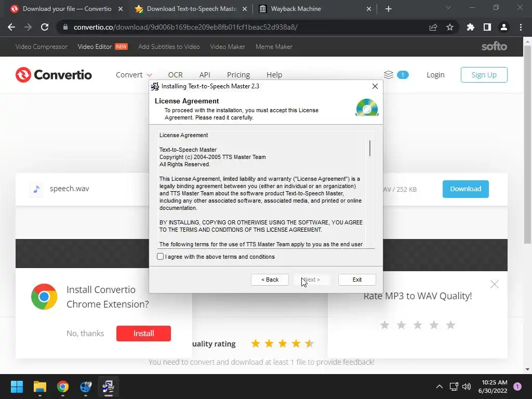Open the Pricing page
The image size is (532, 399).
click(x=238, y=75)
